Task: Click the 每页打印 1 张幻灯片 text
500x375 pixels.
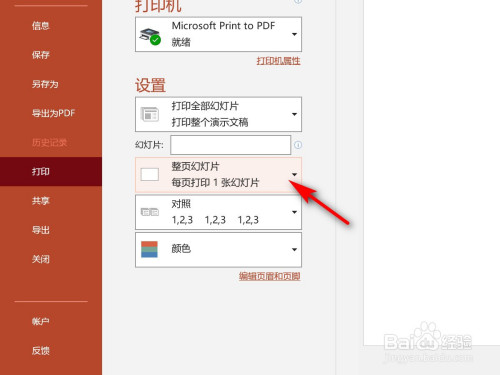Action: point(215,183)
